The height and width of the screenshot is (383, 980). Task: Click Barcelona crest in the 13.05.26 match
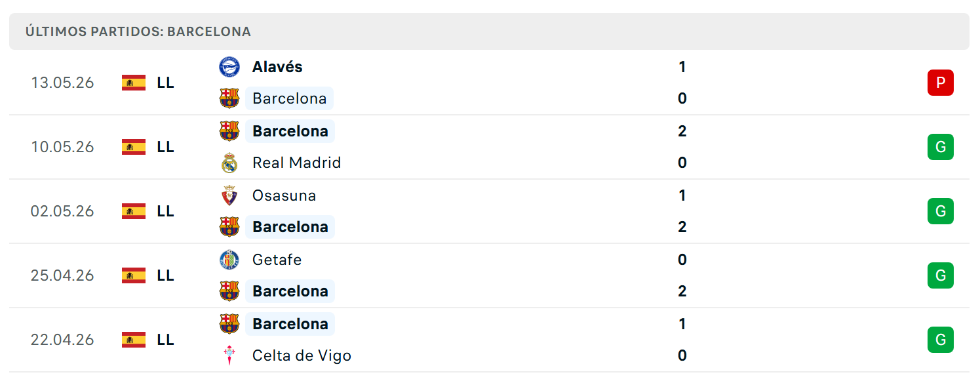coord(229,98)
